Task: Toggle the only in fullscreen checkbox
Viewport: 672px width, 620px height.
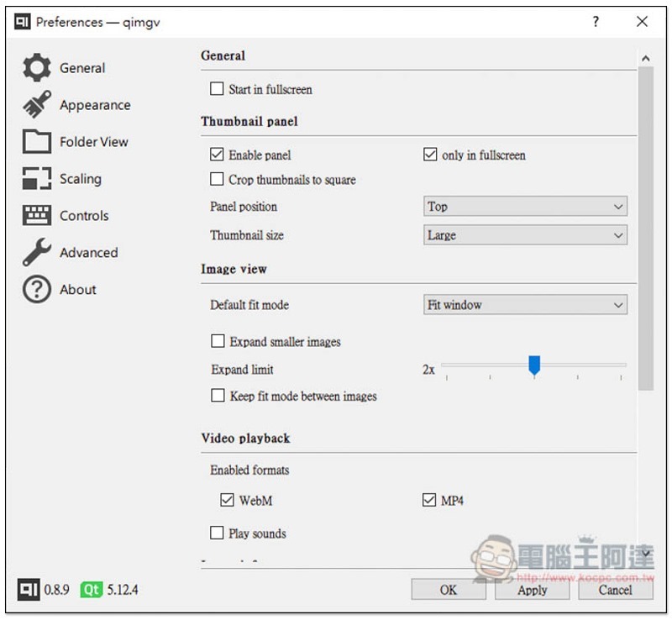Action: click(x=430, y=155)
